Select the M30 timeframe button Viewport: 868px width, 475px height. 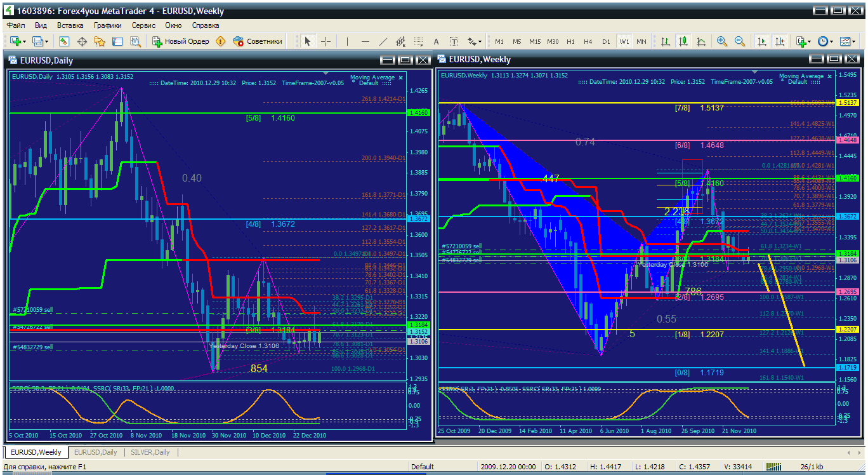[x=553, y=41]
